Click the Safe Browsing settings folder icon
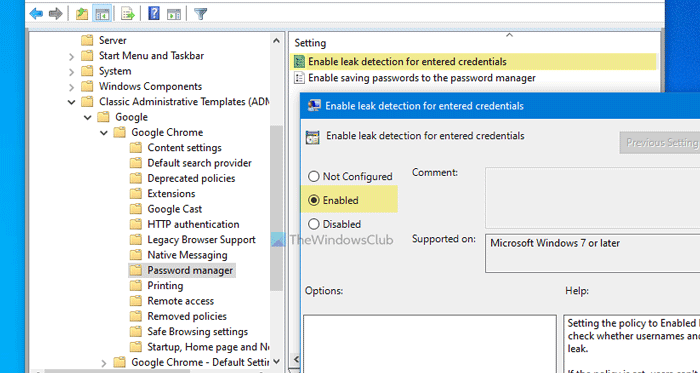700x373 pixels. coord(136,332)
